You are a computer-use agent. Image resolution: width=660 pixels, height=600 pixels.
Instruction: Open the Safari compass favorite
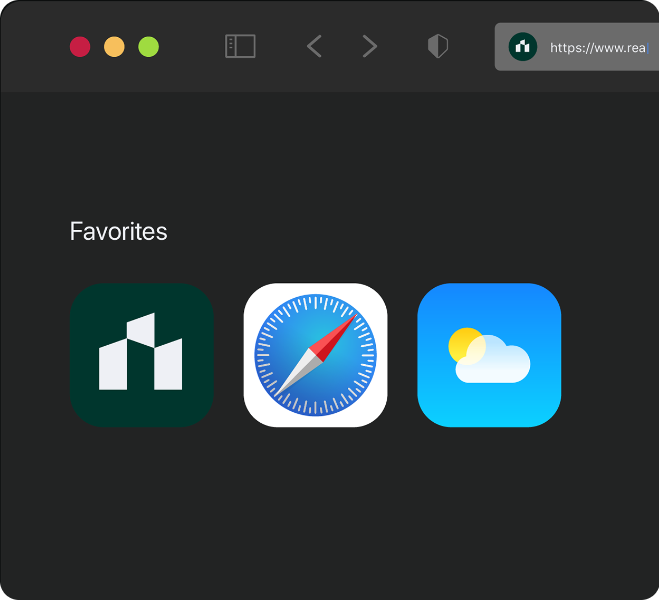[315, 355]
